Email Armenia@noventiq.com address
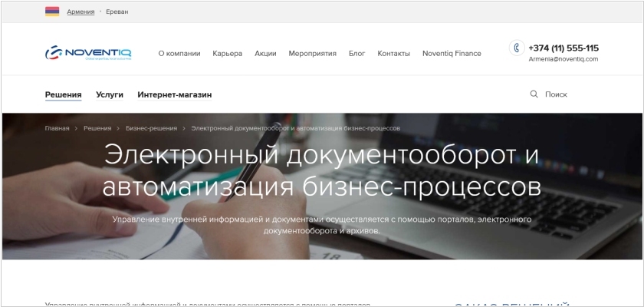Image resolution: width=644 pixels, height=307 pixels. pos(563,59)
